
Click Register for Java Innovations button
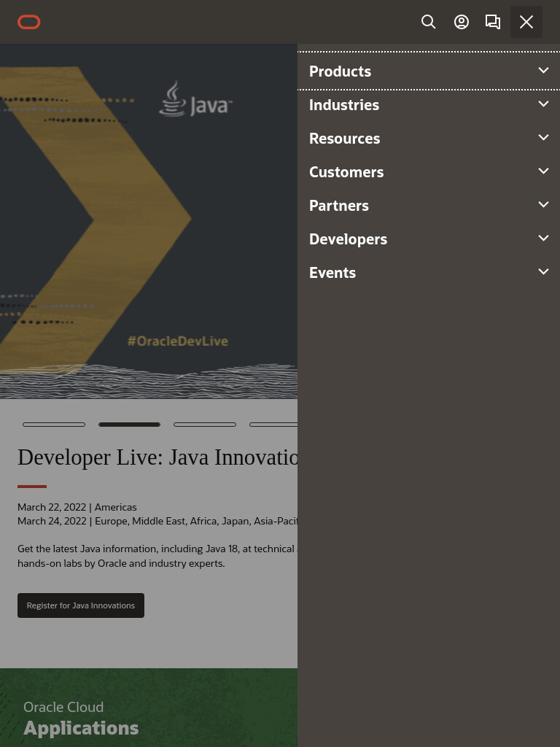click(81, 605)
